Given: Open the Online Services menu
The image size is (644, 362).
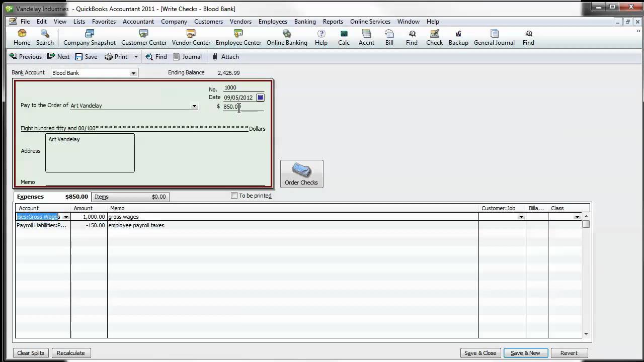Looking at the screenshot, I should pyautogui.click(x=370, y=22).
